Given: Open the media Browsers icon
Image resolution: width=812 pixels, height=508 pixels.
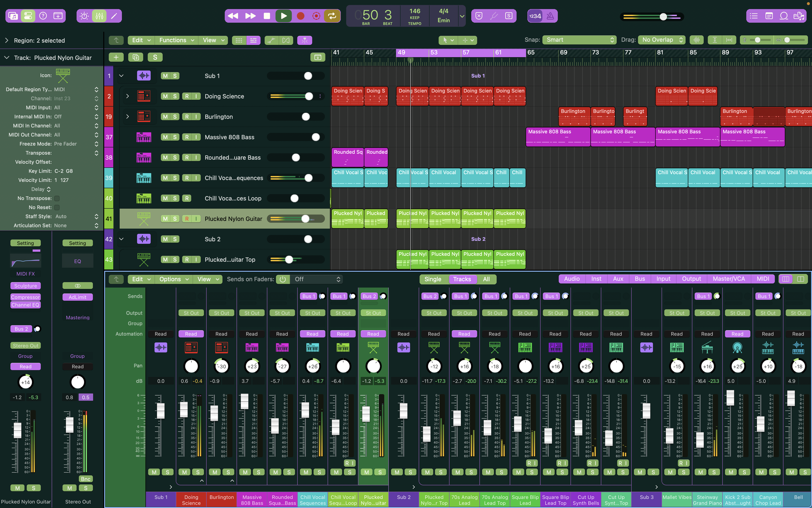Looking at the screenshot, I should (799, 16).
